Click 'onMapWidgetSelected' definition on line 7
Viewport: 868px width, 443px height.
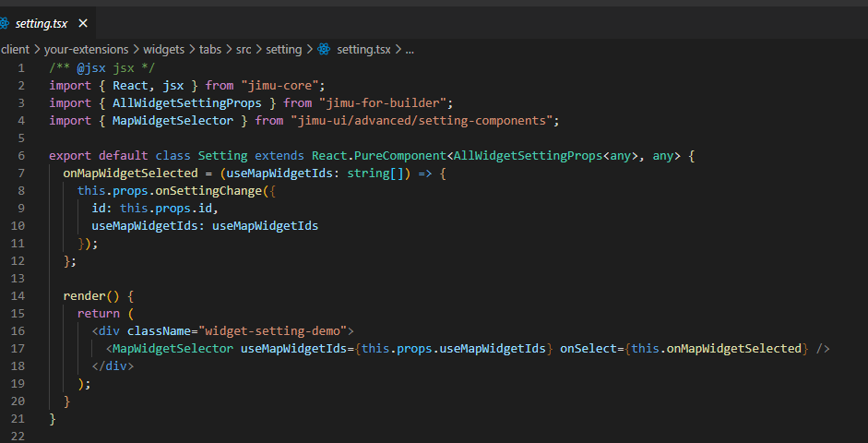131,174
